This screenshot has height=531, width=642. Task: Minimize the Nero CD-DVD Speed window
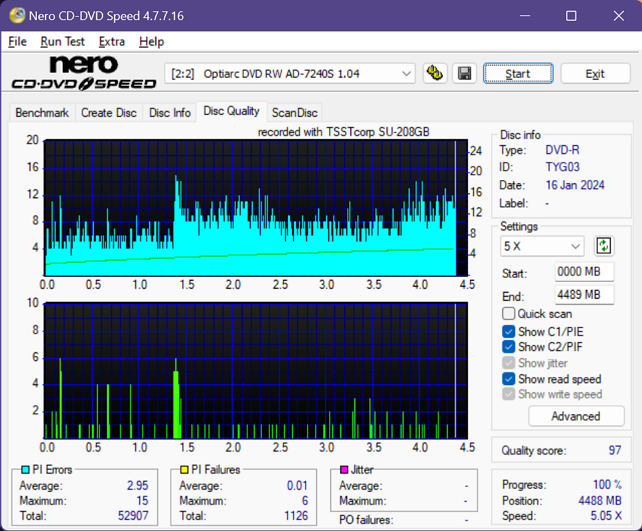point(525,16)
